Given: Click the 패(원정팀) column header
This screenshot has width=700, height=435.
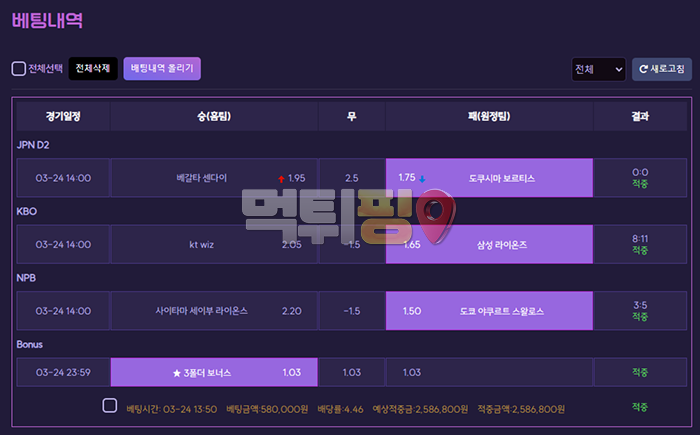Looking at the screenshot, I should (489, 117).
